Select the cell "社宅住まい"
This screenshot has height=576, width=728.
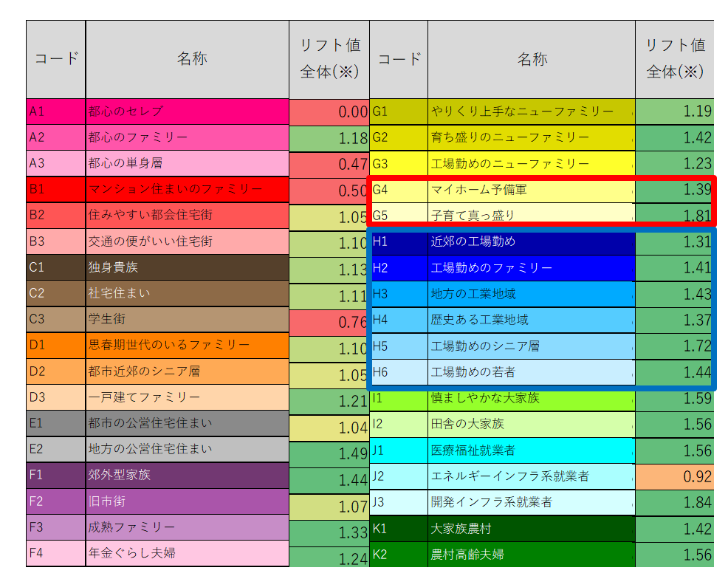(x=187, y=294)
